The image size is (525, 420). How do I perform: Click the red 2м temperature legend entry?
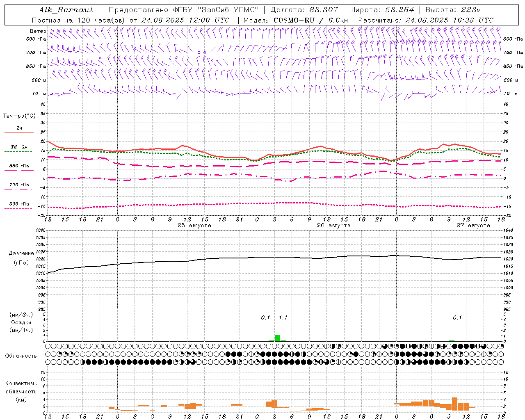pyautogui.click(x=19, y=130)
